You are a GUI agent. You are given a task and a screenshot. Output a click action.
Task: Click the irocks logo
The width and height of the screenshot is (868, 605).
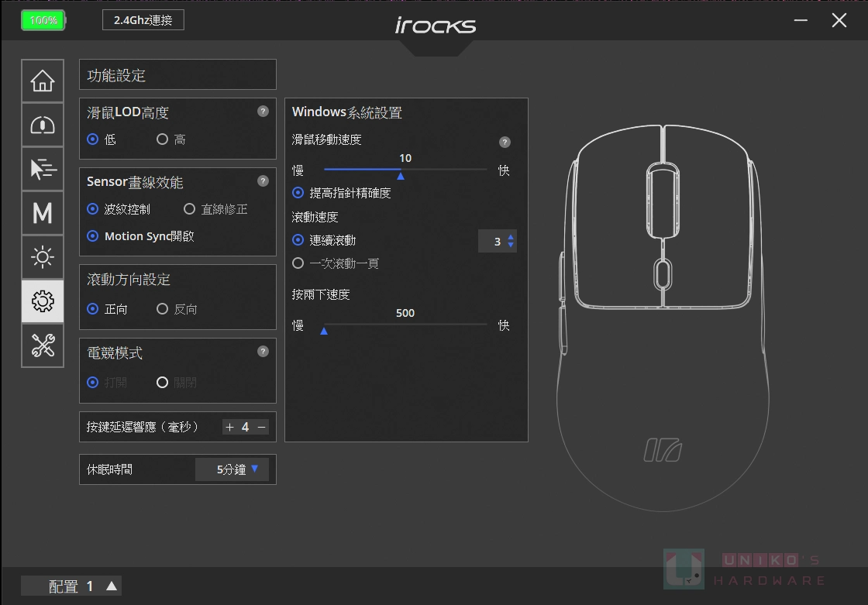pyautogui.click(x=435, y=26)
